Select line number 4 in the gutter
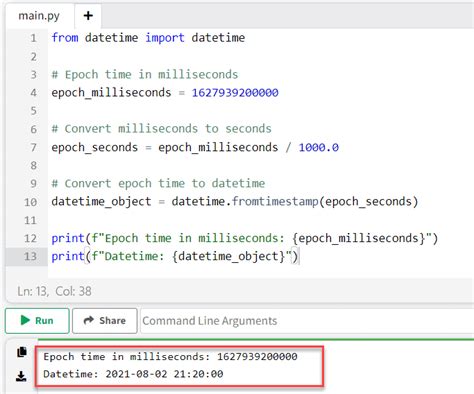474x394 pixels. coord(33,93)
